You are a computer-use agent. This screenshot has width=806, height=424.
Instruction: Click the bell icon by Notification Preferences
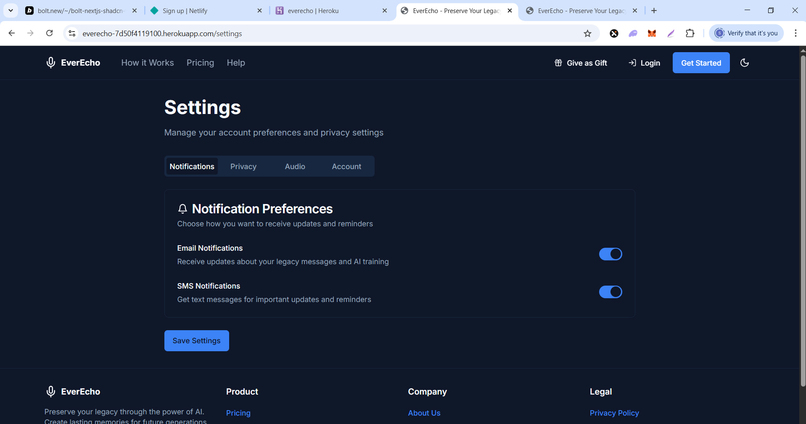pyautogui.click(x=182, y=209)
